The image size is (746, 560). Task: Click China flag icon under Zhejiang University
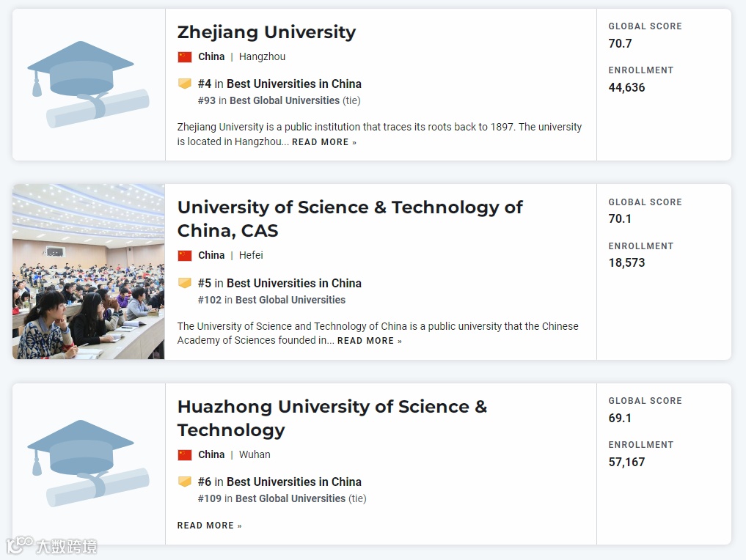185,56
